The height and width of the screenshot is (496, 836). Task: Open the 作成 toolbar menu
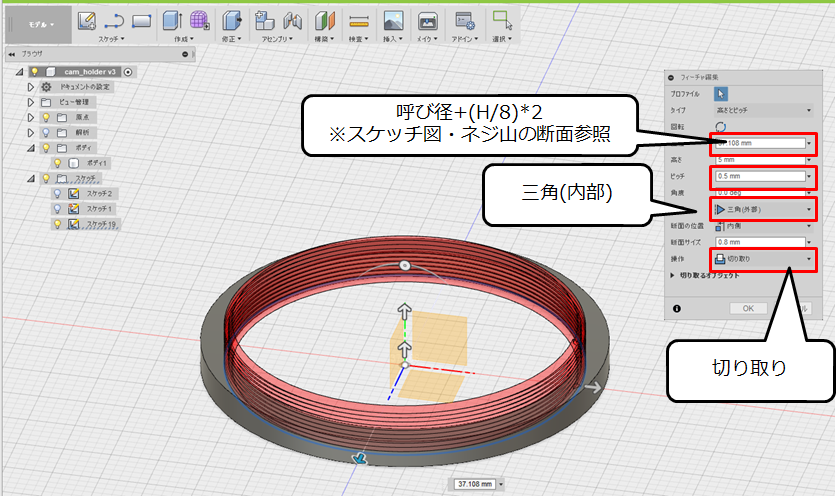pyautogui.click(x=183, y=39)
